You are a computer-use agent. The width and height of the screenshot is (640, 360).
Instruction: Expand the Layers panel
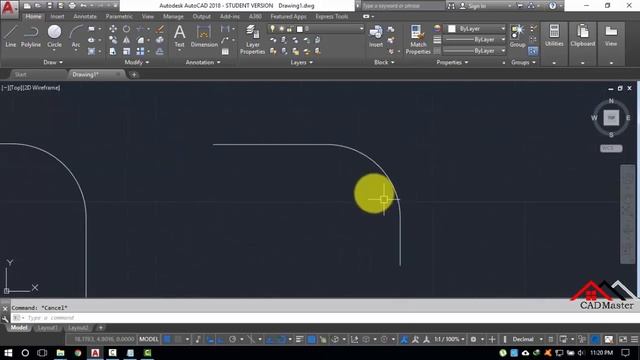302,62
